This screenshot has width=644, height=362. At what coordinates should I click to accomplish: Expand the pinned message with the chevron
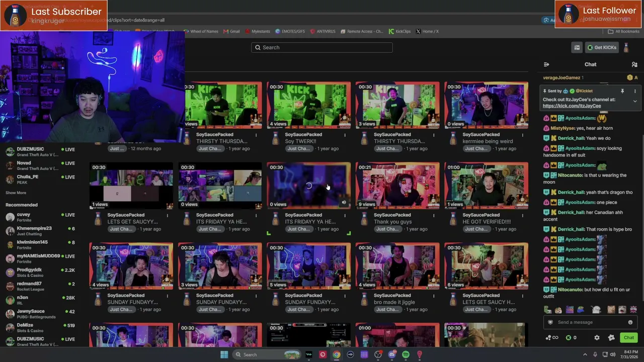tap(635, 102)
